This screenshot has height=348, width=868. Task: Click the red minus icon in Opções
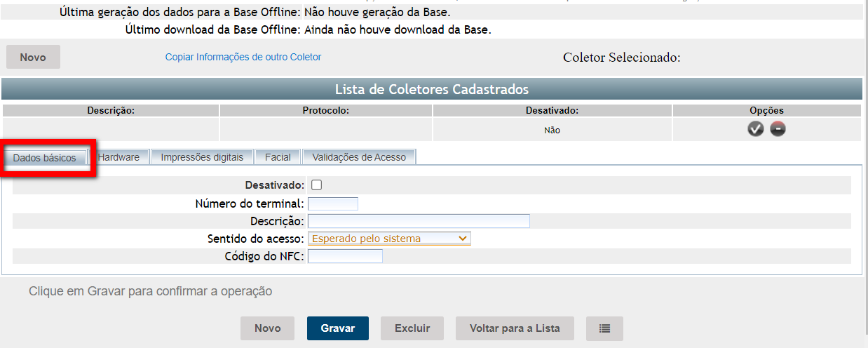[778, 129]
